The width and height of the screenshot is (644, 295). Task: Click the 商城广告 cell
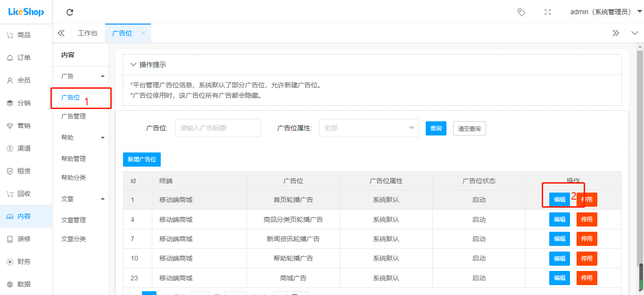click(x=293, y=278)
